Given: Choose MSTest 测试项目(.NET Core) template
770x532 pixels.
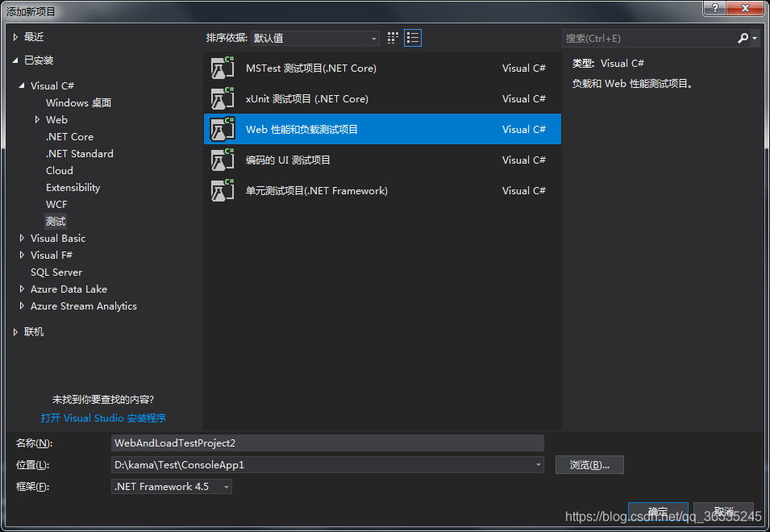Looking at the screenshot, I should coord(382,69).
